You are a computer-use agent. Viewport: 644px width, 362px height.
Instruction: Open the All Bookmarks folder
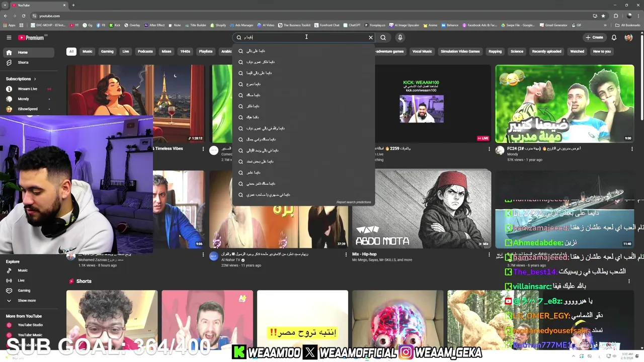coord(628,25)
